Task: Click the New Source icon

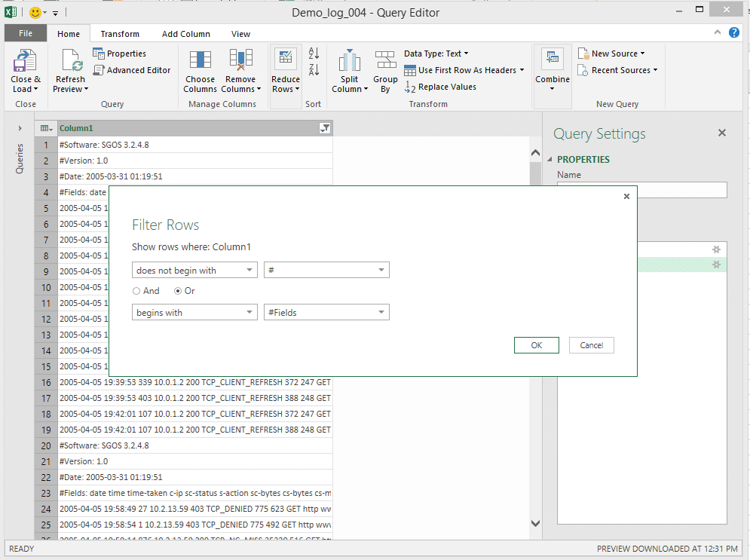Action: coord(583,53)
